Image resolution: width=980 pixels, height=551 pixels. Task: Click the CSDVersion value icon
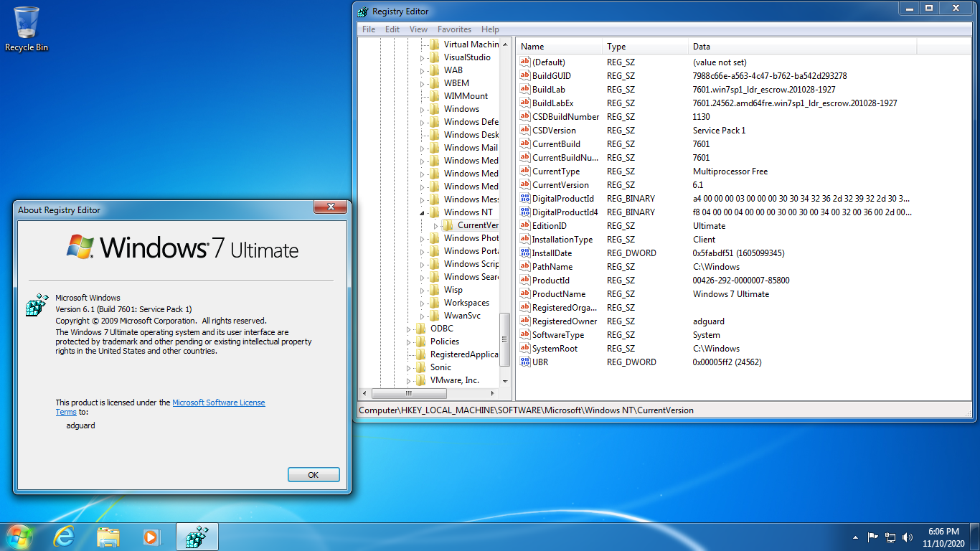(524, 130)
